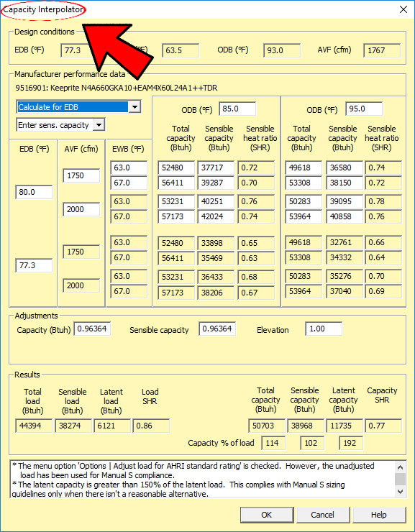Click the sensible capacity value 35276

(x=345, y=276)
